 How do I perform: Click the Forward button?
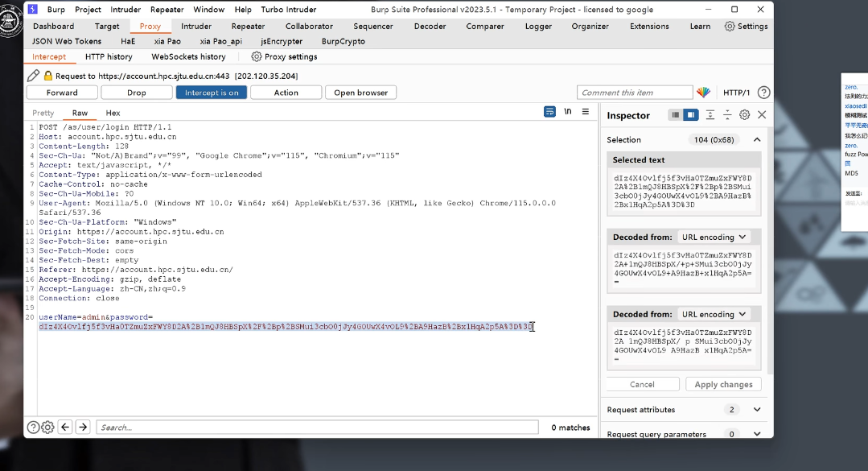62,93
